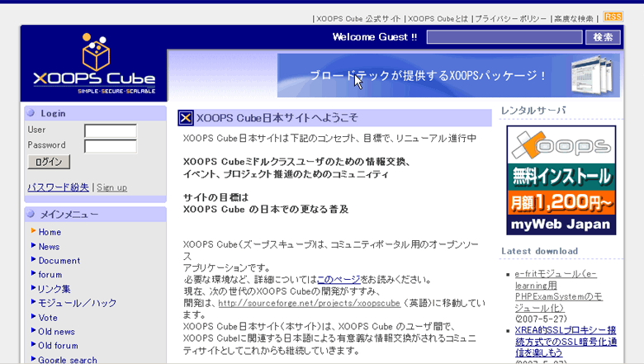Click the orange RSS feed icon
Viewport: 644px width, 364px height.
[613, 17]
